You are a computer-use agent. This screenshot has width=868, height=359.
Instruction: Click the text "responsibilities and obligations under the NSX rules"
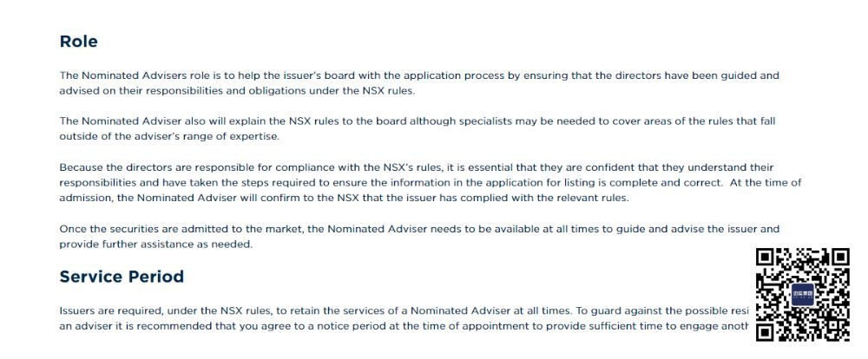274,90
